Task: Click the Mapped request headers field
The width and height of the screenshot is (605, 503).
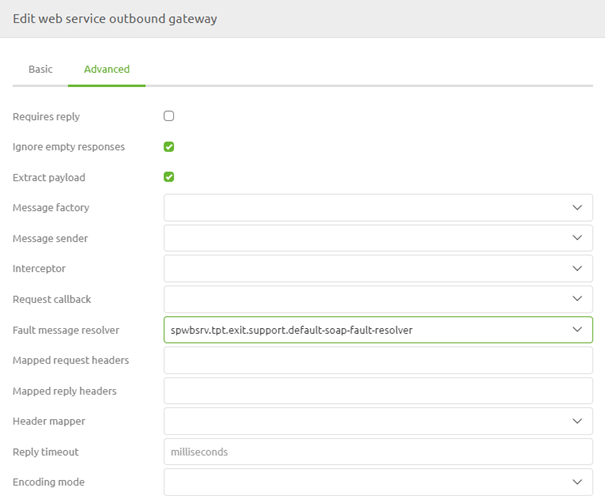Action: pyautogui.click(x=378, y=360)
